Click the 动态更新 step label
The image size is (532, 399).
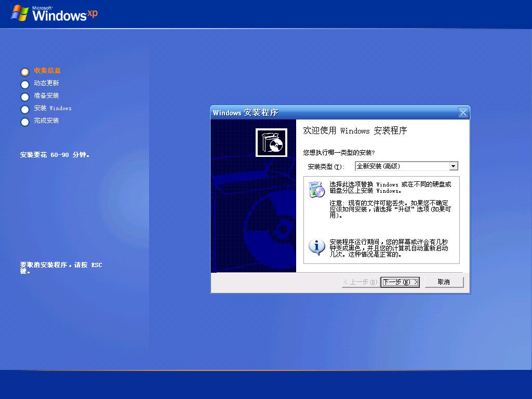tap(46, 83)
